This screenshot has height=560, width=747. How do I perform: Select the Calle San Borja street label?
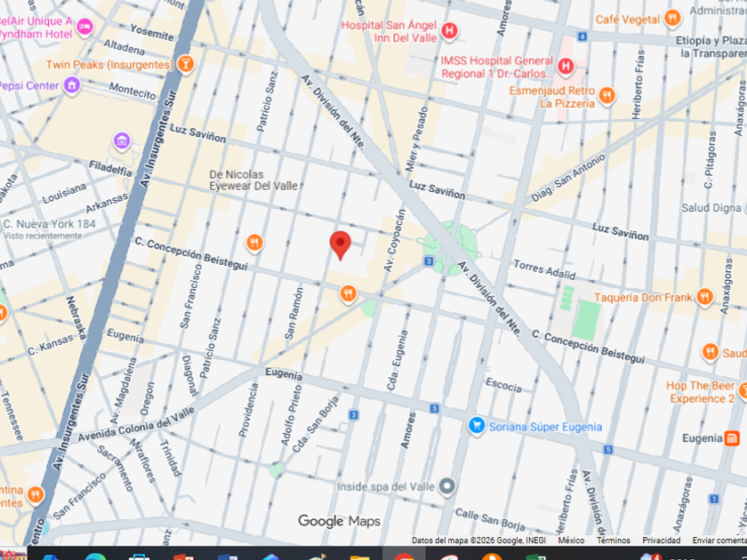[490, 519]
